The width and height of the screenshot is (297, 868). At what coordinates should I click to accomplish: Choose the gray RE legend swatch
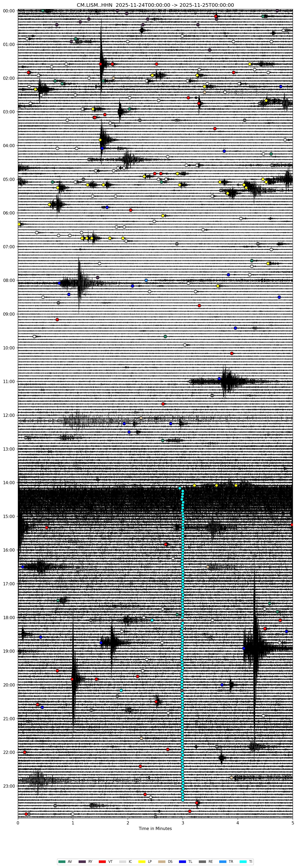[202, 862]
